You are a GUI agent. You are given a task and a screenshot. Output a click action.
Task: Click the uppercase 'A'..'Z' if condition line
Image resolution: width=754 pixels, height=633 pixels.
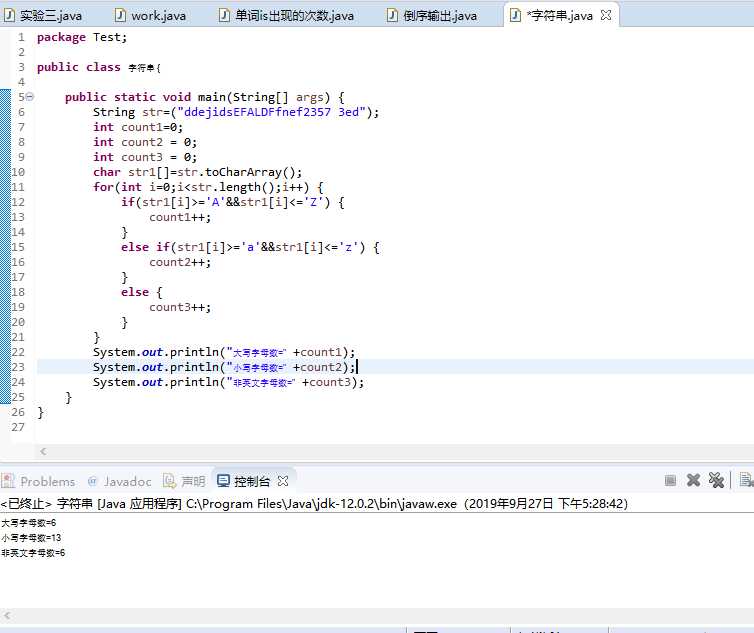[x=233, y=202]
